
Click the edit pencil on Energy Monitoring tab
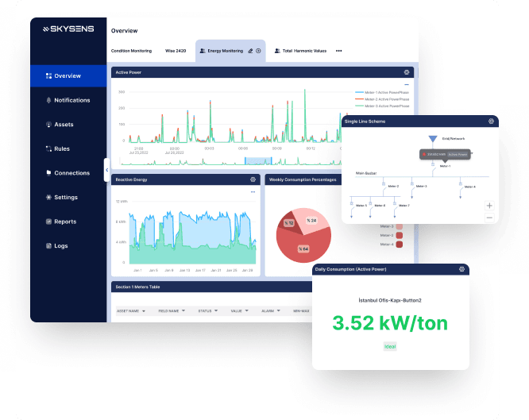point(250,50)
